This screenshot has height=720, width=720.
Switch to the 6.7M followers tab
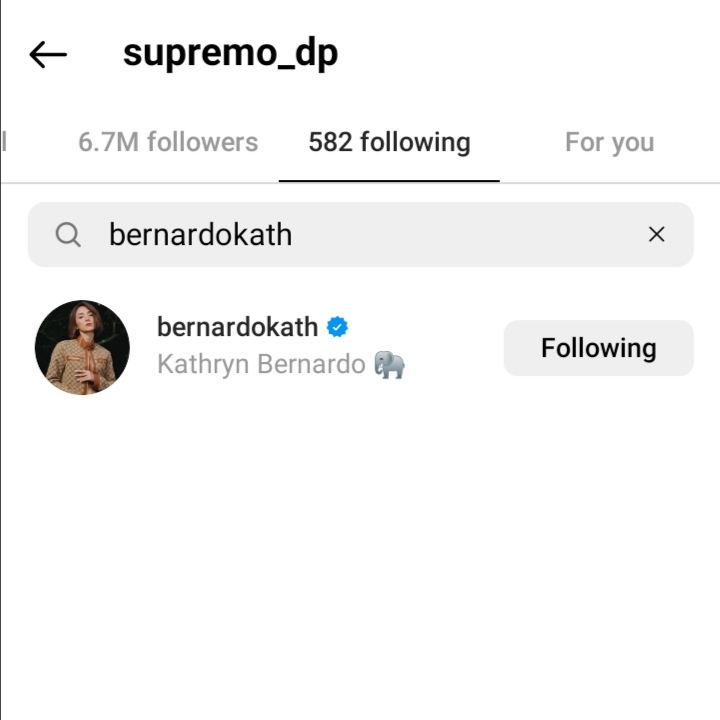pyautogui.click(x=168, y=142)
